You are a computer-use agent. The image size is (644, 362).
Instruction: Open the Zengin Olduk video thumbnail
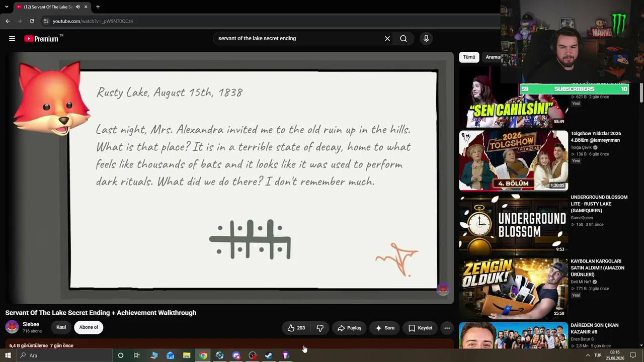(x=513, y=289)
